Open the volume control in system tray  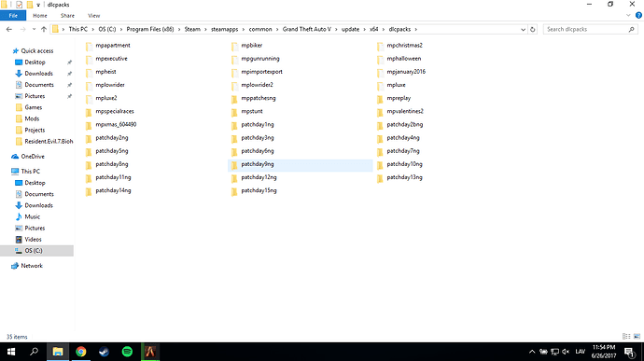566,352
